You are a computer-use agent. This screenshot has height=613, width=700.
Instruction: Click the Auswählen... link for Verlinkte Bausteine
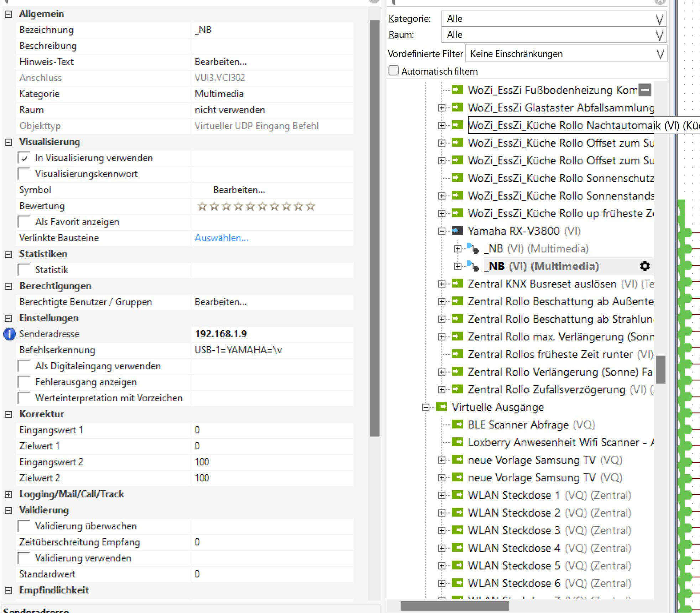[x=221, y=238]
